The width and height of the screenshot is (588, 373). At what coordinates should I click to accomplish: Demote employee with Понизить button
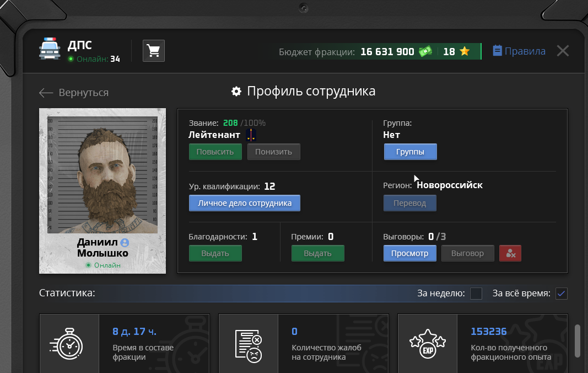[273, 152]
